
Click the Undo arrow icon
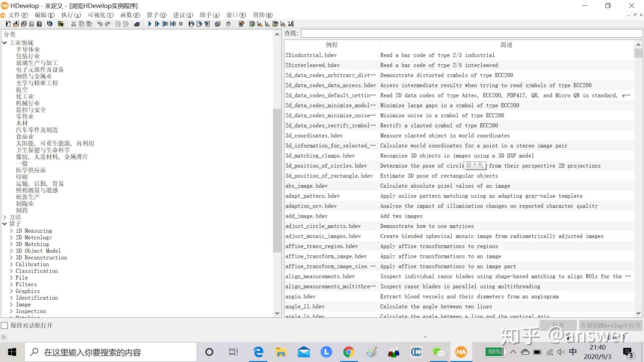[100, 24]
